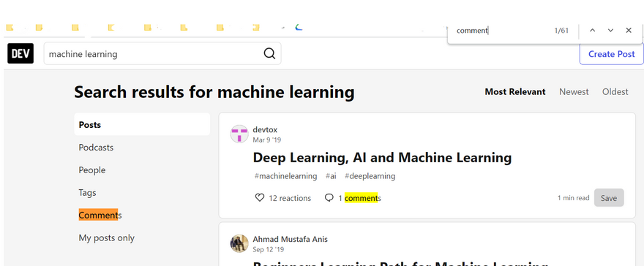Click the #deeplearning tag
Viewport: 644px width, 266px height.
point(370,176)
